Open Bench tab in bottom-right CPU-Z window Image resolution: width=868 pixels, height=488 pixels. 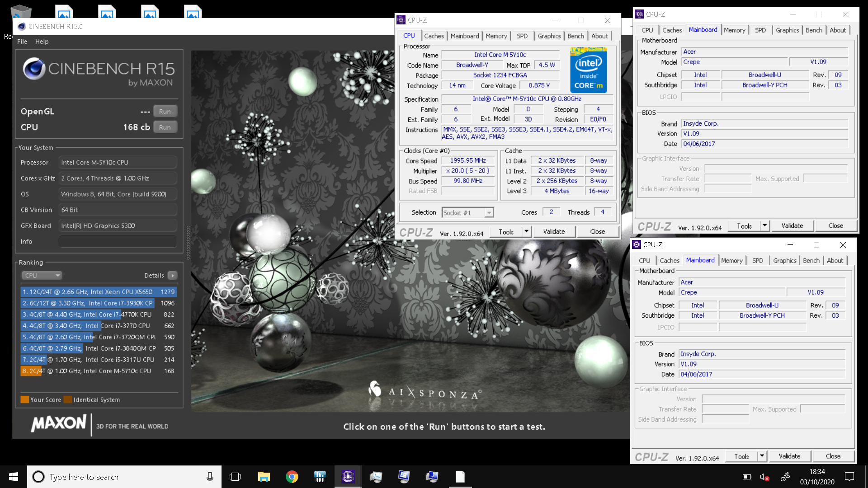coord(811,261)
